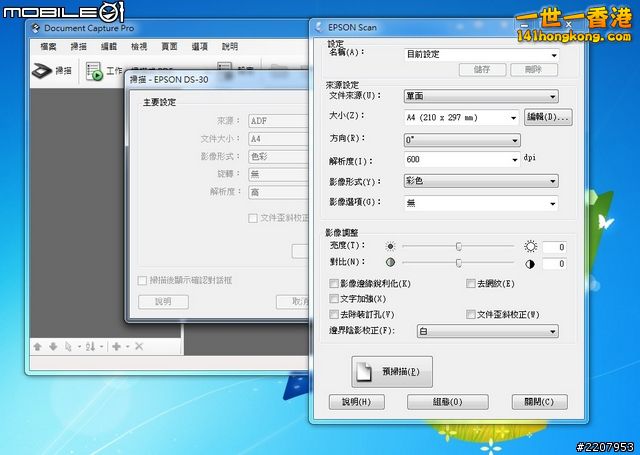Click the delete page X icon

[x=139, y=346]
